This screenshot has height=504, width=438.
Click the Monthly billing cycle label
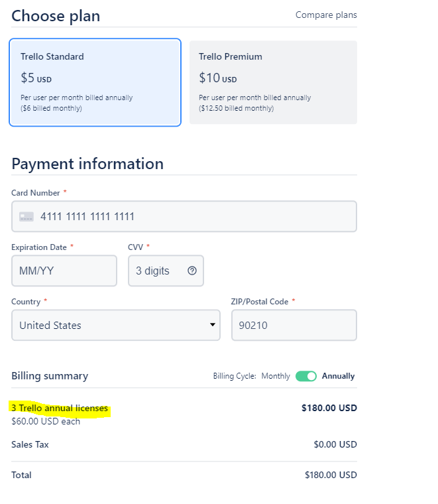(x=276, y=376)
